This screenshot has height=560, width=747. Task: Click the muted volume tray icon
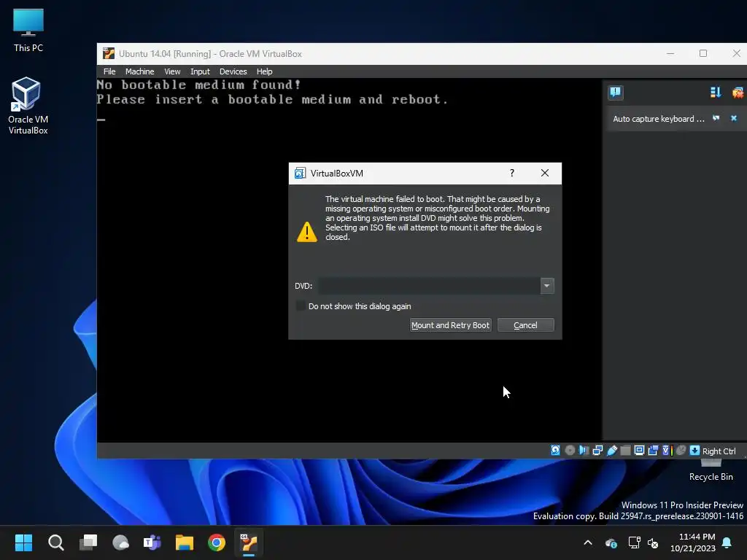[653, 542]
